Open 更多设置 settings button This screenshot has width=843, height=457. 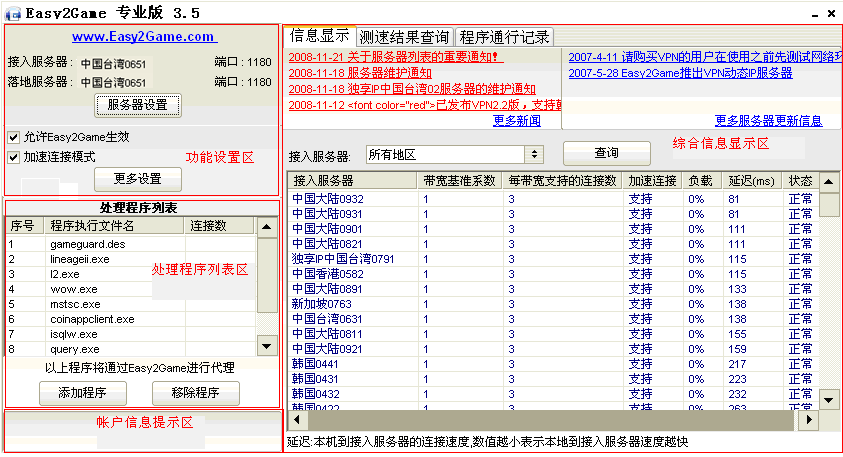(138, 179)
